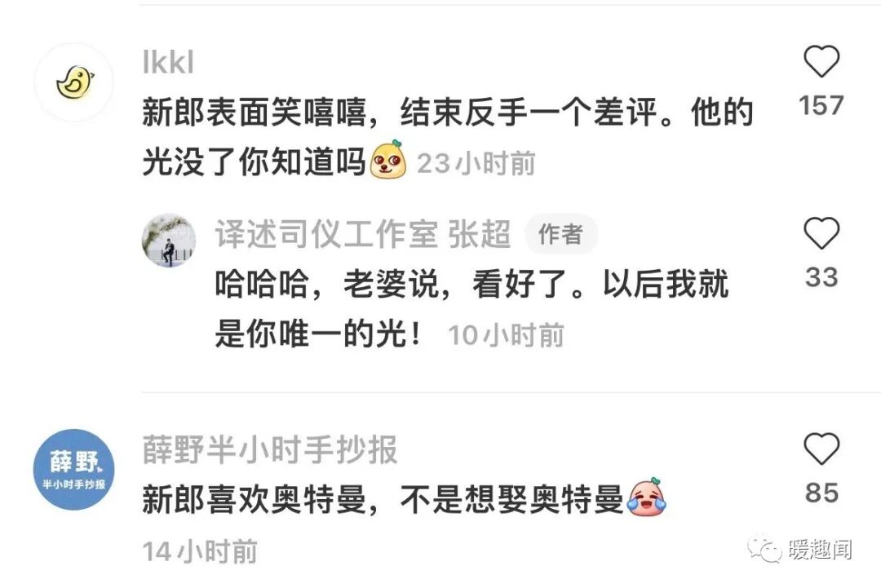Tap the yellow emoji after 你知道吗
The height and width of the screenshot is (588, 881).
pos(388,160)
